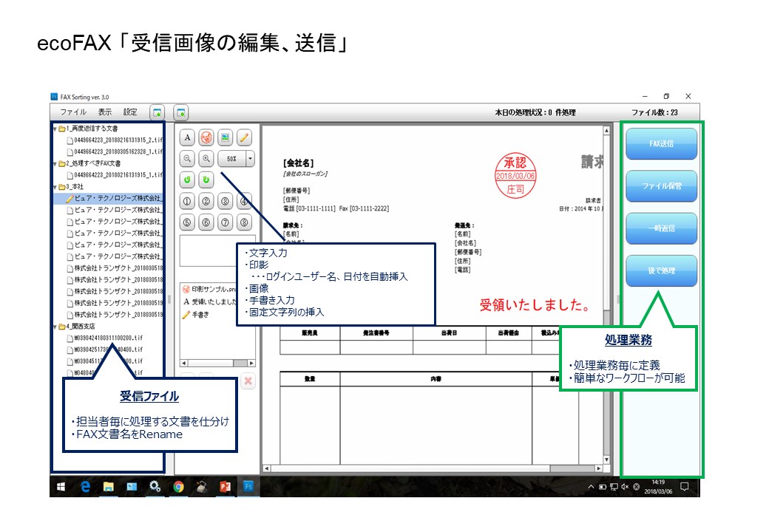
Task: Select file 0448664223_20180216131915_1.tif
Action: pyautogui.click(x=115, y=175)
